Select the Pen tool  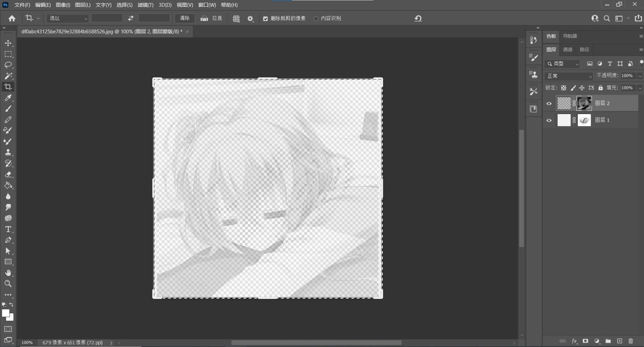[8, 240]
